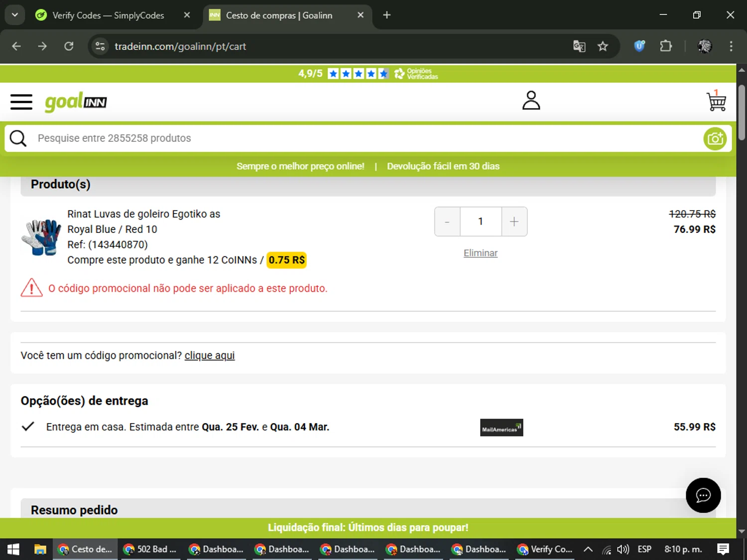This screenshot has height=560, width=747.
Task: Click the MailAmericas carrier logo
Action: point(501,428)
